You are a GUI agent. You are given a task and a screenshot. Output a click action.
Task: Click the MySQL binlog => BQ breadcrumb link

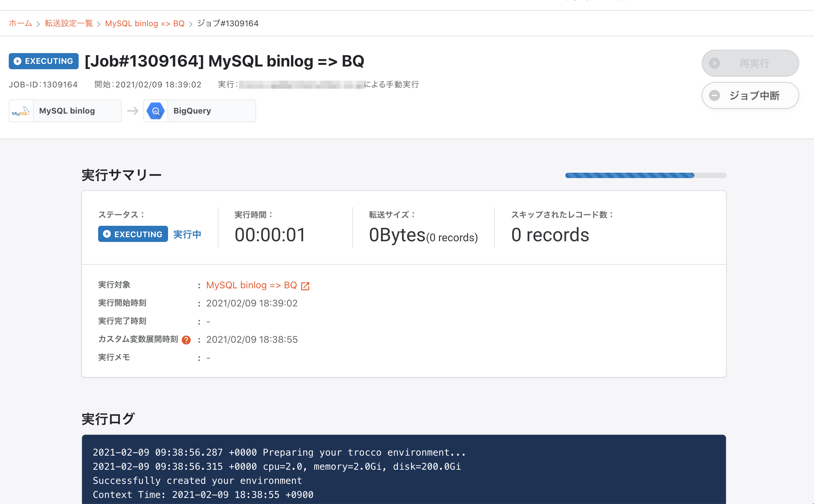(145, 23)
